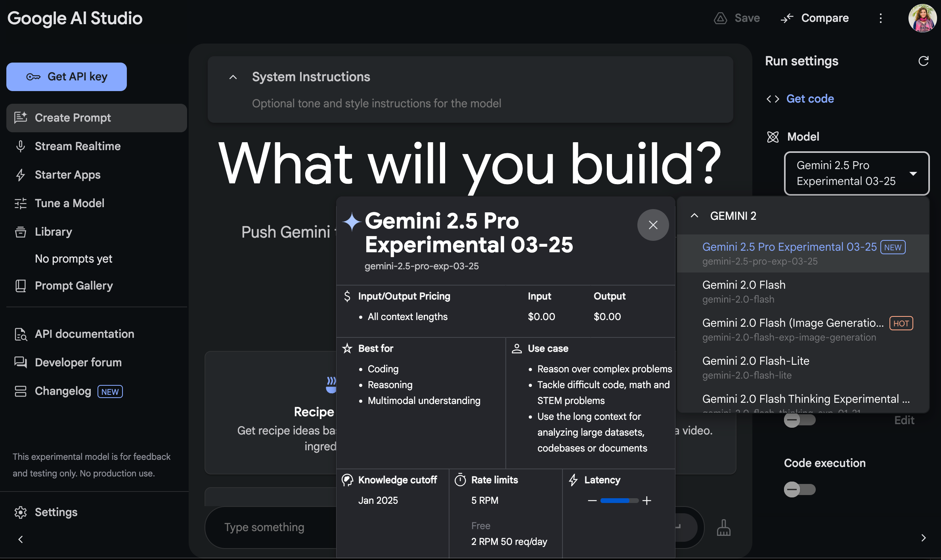Click the key icon in Get API key
The width and height of the screenshot is (941, 560).
click(x=33, y=77)
